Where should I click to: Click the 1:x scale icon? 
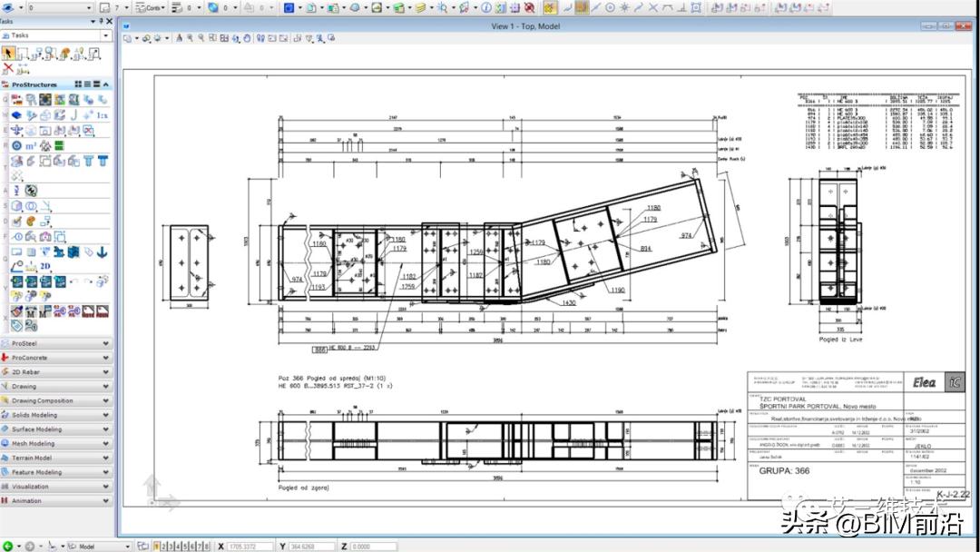(x=103, y=115)
